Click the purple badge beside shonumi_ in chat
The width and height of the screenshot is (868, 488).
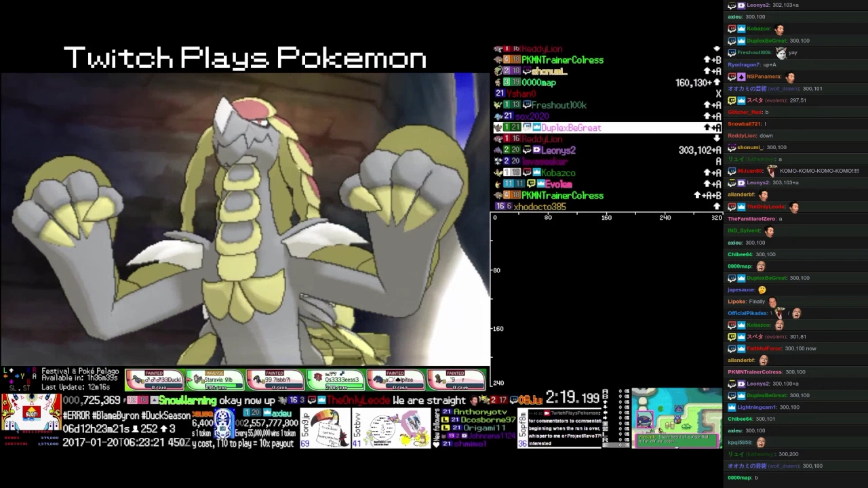[x=732, y=147]
